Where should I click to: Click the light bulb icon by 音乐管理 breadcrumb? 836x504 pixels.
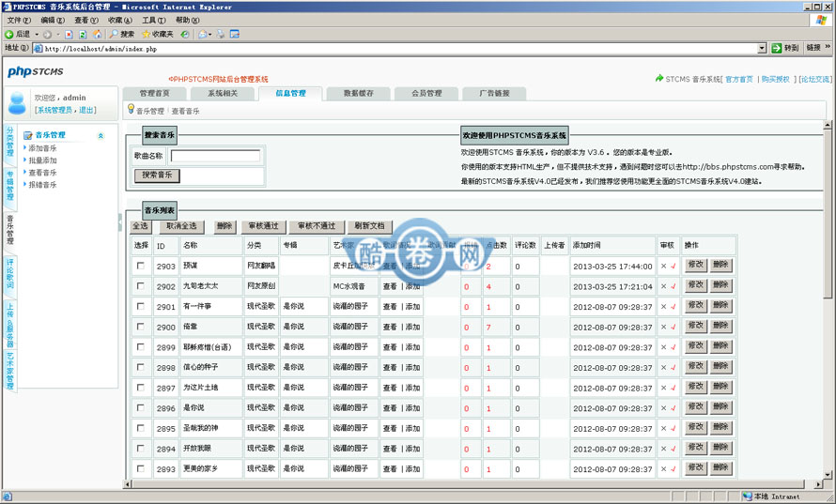(131, 109)
